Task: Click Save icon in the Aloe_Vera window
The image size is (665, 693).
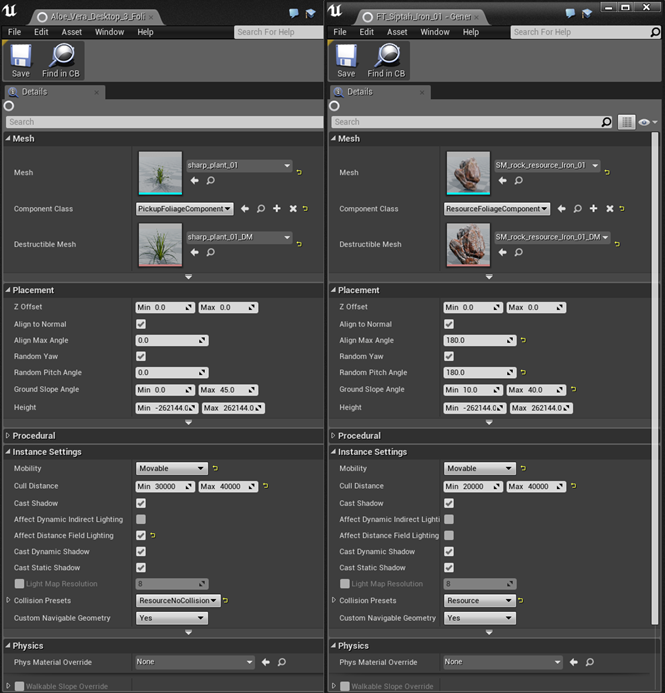Action: click(x=20, y=60)
